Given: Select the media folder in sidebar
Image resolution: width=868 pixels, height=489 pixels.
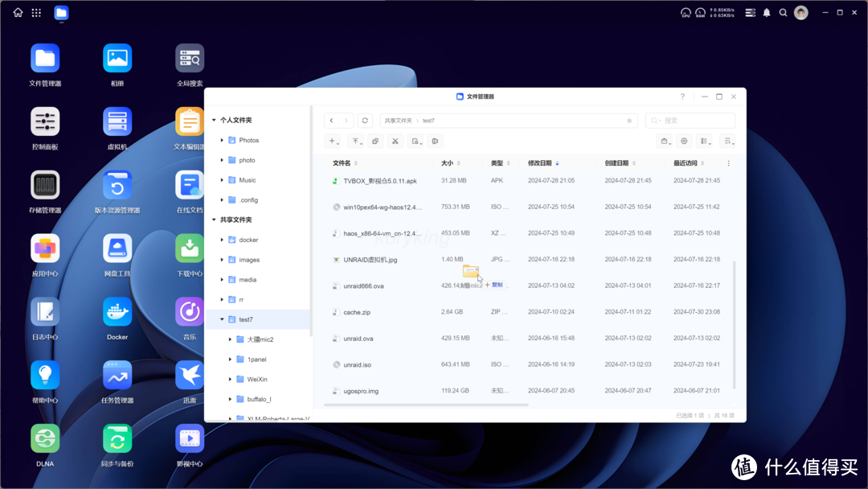Looking at the screenshot, I should coord(248,280).
